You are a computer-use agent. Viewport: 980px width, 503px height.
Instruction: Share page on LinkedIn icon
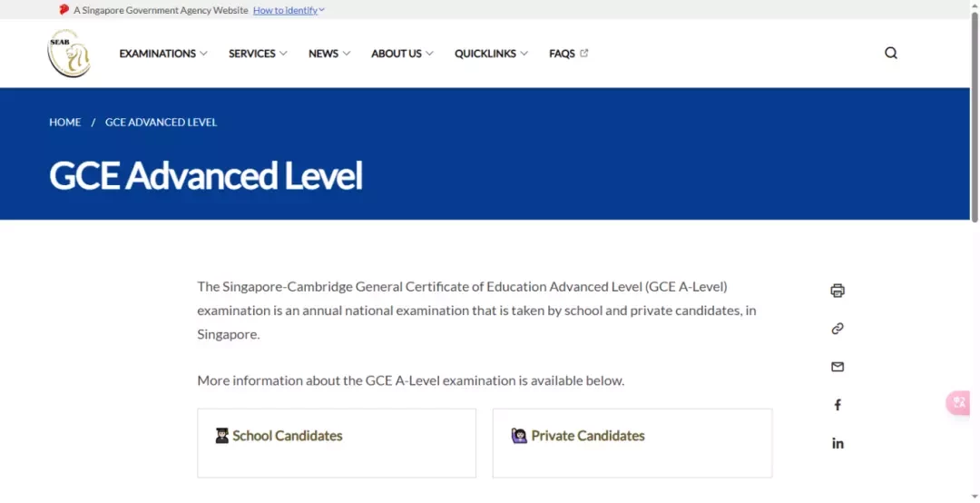pos(838,444)
